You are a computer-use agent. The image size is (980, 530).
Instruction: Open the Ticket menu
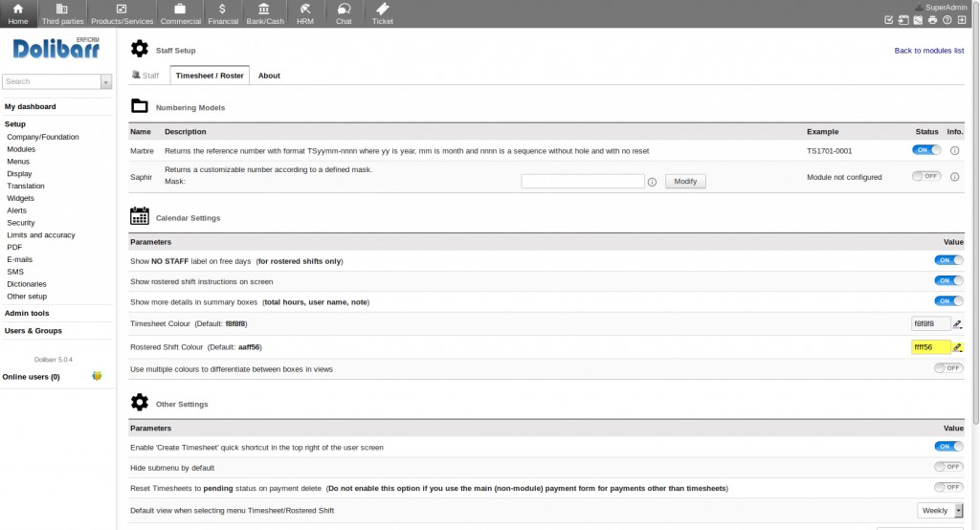click(383, 13)
